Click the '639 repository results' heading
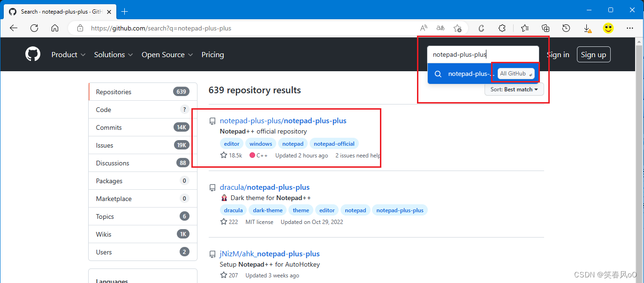The image size is (644, 283). (x=255, y=90)
